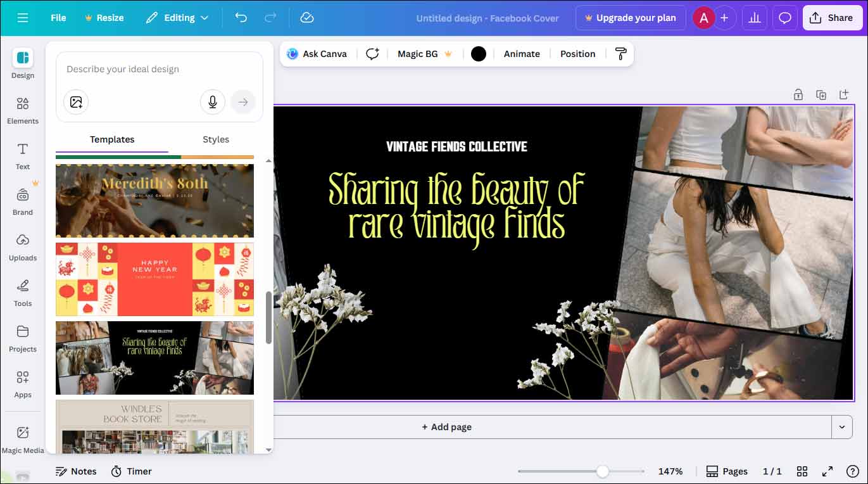Switch to the Styles tab

[x=216, y=139]
